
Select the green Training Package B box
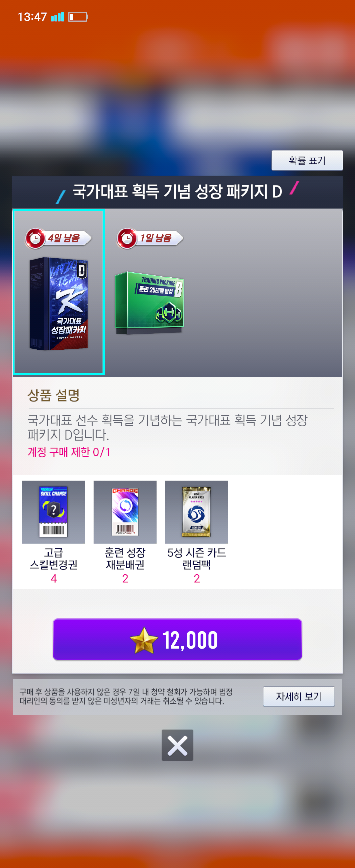[x=149, y=302]
